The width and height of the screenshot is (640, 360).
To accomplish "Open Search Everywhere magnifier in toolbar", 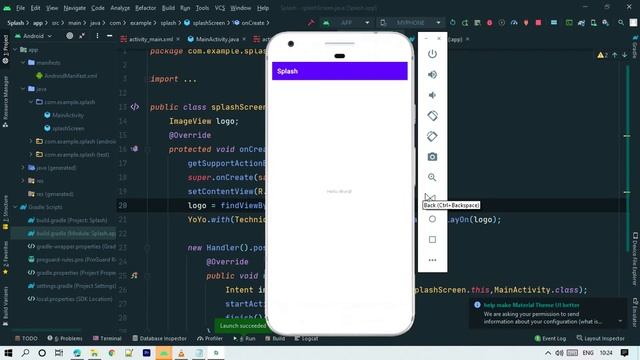I will tap(621, 23).
